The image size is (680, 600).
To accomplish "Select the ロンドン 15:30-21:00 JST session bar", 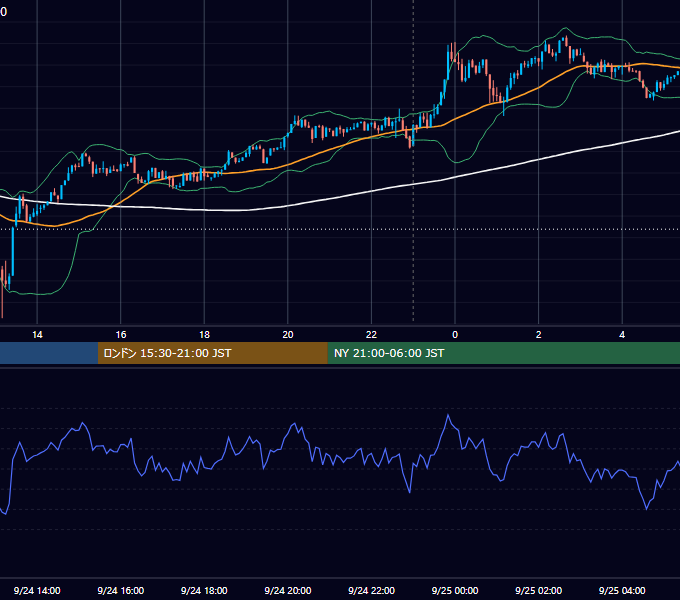I will pyautogui.click(x=212, y=353).
